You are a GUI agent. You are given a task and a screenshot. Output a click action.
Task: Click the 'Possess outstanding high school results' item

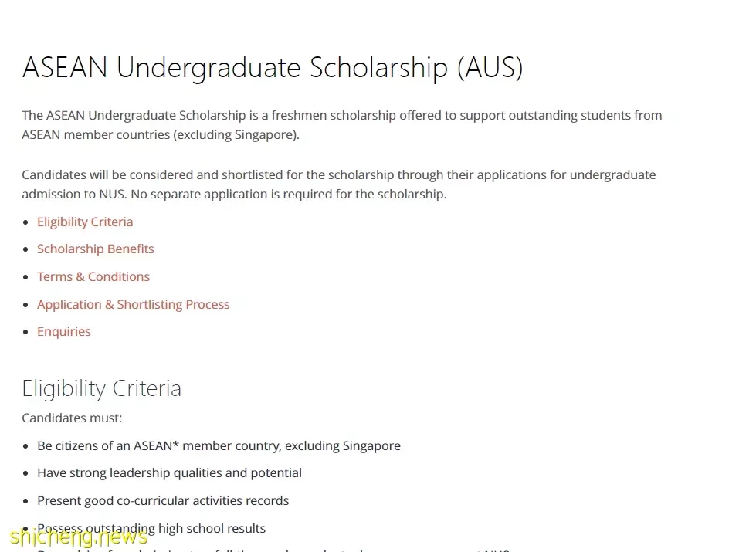pos(151,528)
